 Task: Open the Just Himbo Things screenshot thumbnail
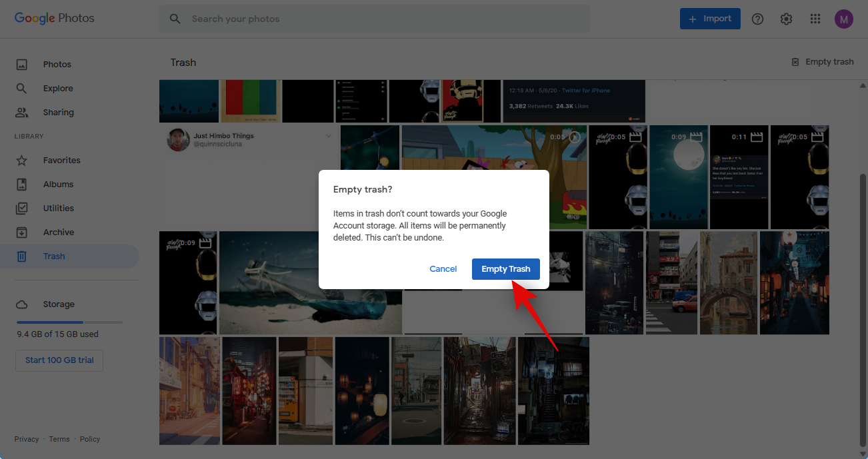pos(248,177)
